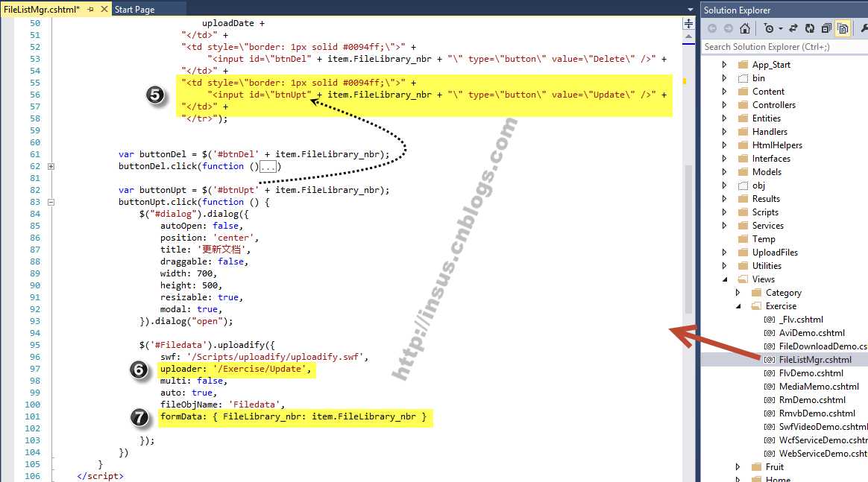Click the Properties wrench icon
Image resolution: width=868 pixels, height=482 pixels.
click(864, 28)
